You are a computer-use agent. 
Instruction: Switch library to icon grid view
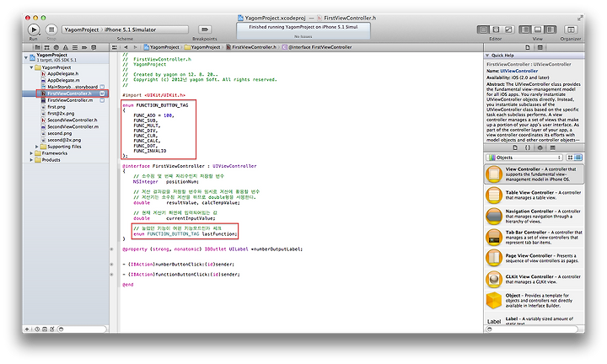point(570,158)
